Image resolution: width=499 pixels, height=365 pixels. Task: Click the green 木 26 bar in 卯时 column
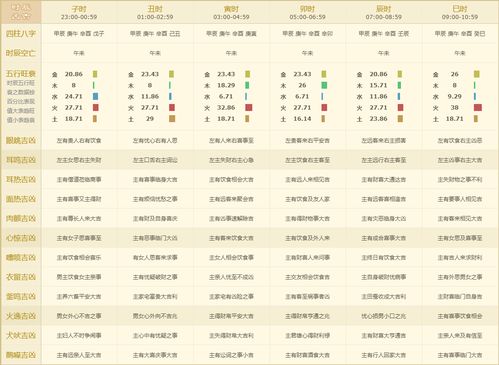(x=324, y=85)
